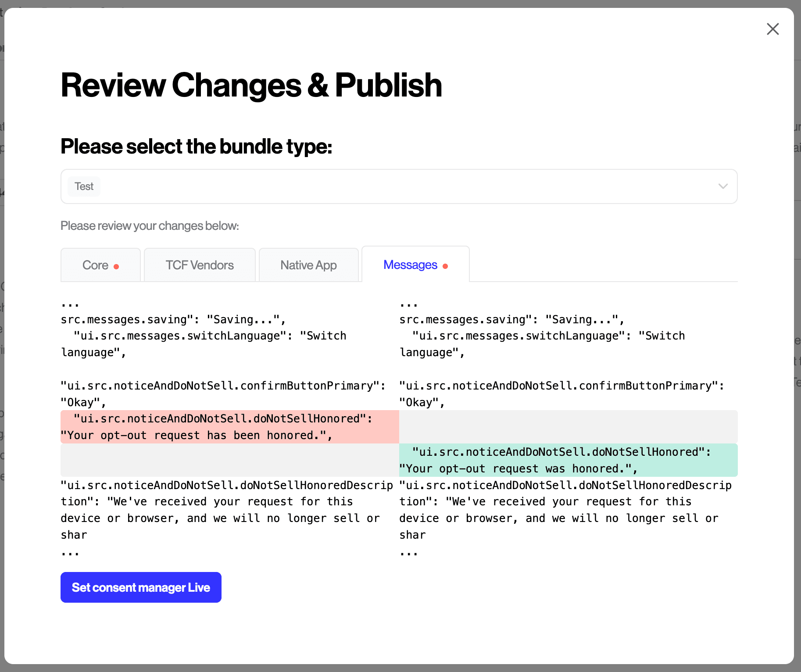Select the Native App tab

[308, 265]
